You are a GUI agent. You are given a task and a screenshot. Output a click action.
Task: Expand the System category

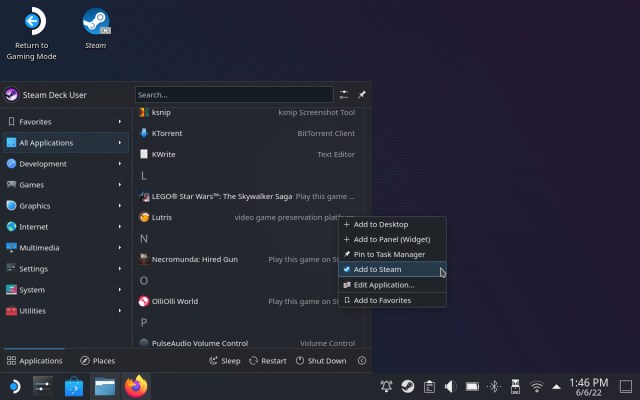pos(65,290)
